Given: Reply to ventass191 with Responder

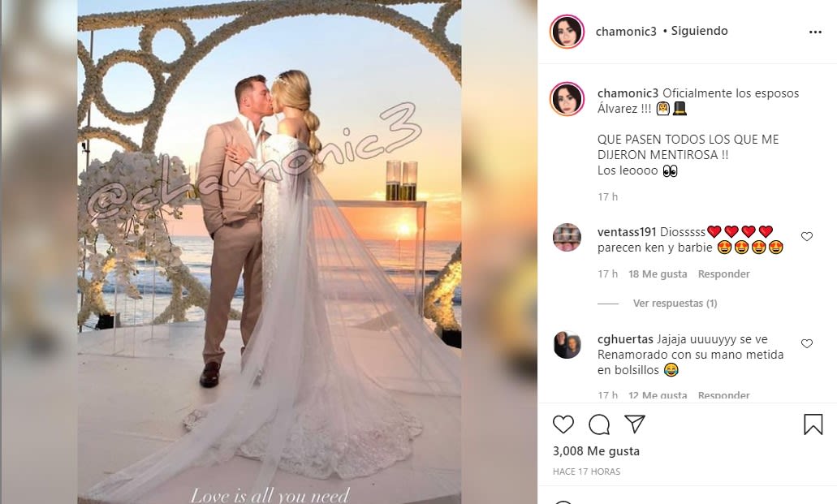Looking at the screenshot, I should [x=724, y=274].
